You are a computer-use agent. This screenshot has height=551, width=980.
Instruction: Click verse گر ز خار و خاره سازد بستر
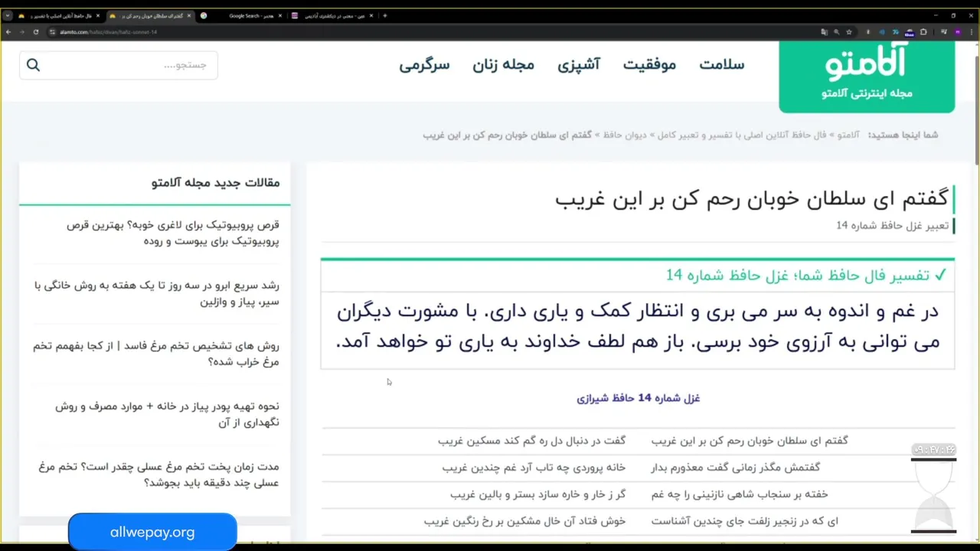point(538,494)
